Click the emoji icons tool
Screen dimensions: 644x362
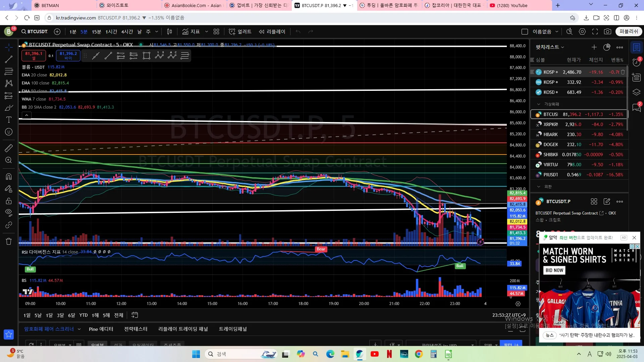9,132
